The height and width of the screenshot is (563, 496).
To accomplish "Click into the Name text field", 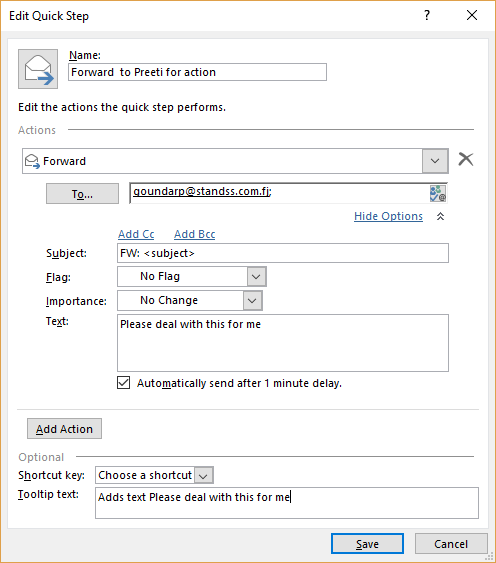I will tap(198, 72).
